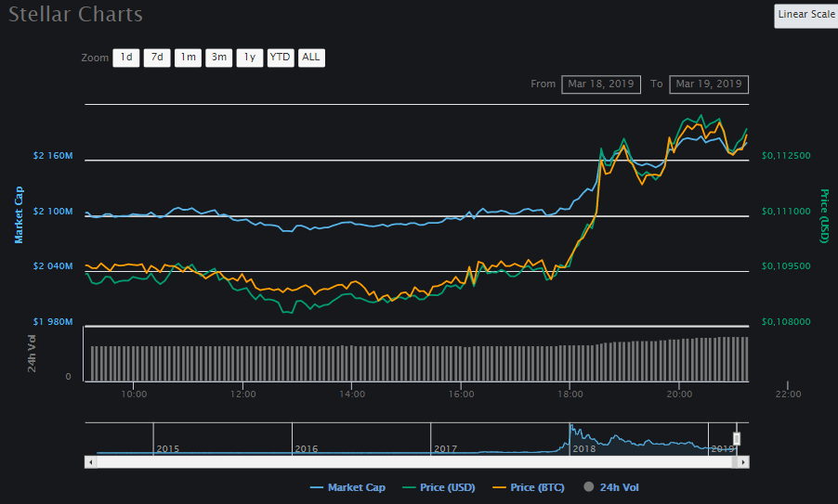Toggle the Price (USD) legend item
The image size is (838, 504).
pyautogui.click(x=440, y=487)
